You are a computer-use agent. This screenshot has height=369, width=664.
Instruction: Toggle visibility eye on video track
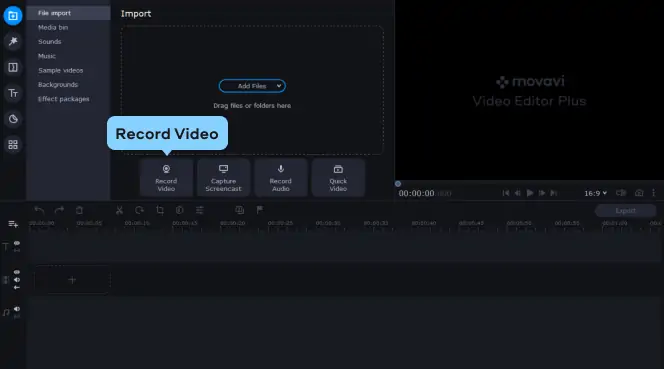[x=17, y=272]
